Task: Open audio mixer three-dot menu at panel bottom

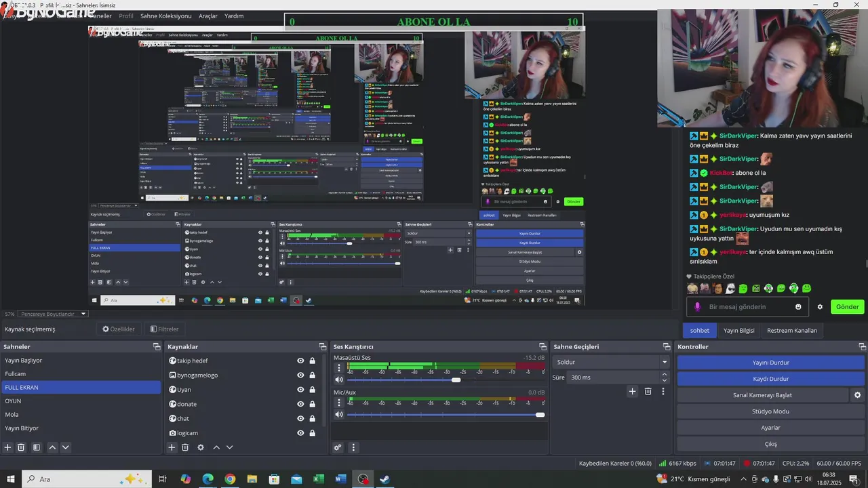Action: (x=353, y=447)
